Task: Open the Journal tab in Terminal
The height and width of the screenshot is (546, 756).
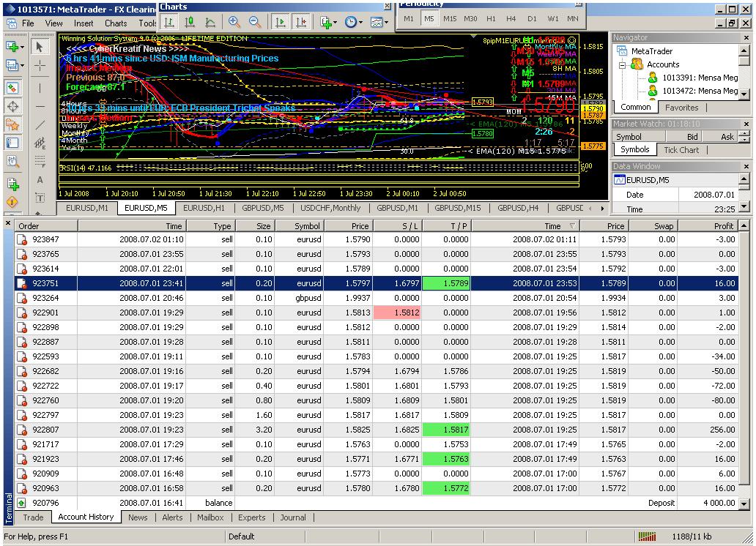Action: pyautogui.click(x=293, y=517)
